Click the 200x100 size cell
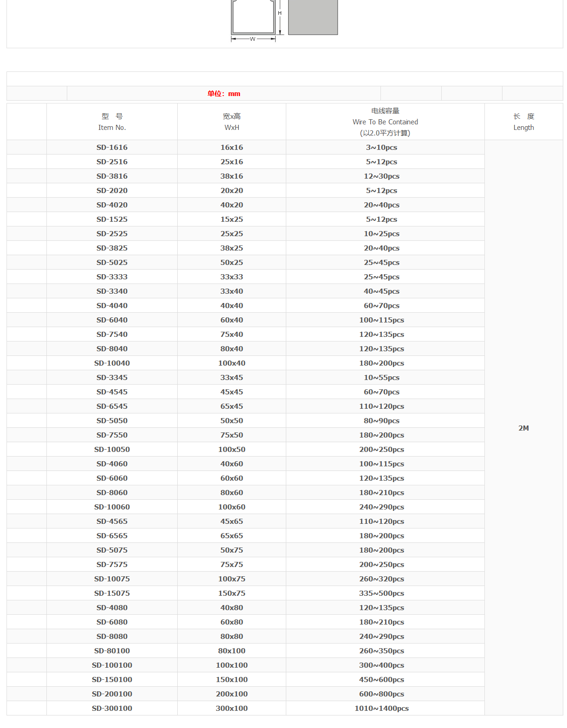 232,694
